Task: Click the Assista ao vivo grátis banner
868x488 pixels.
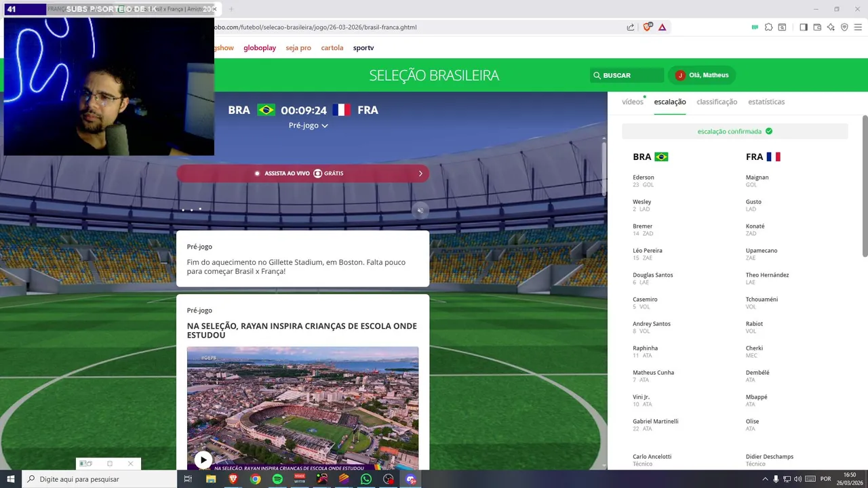Action: [302, 174]
